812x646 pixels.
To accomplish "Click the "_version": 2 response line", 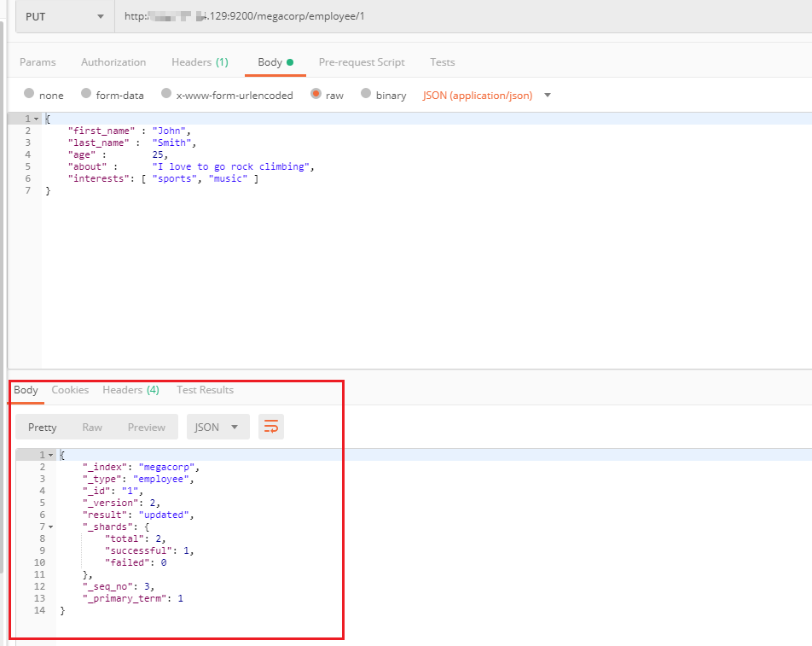I will click(121, 503).
